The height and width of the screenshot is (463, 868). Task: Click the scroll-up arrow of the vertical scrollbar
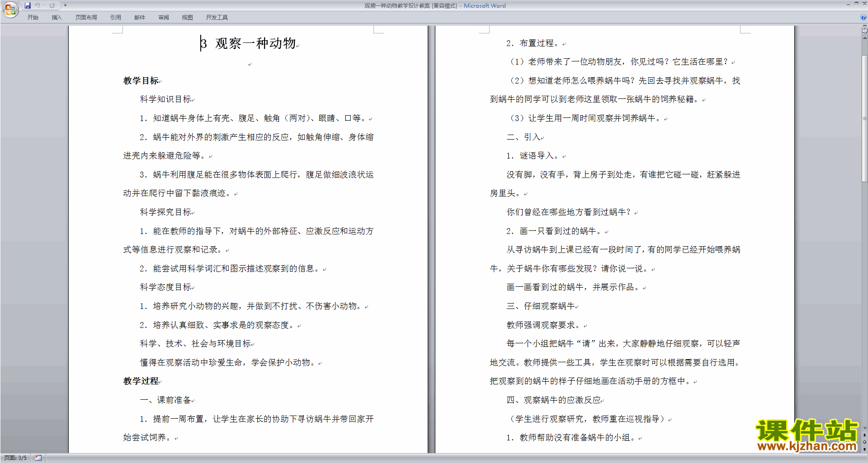point(864,38)
